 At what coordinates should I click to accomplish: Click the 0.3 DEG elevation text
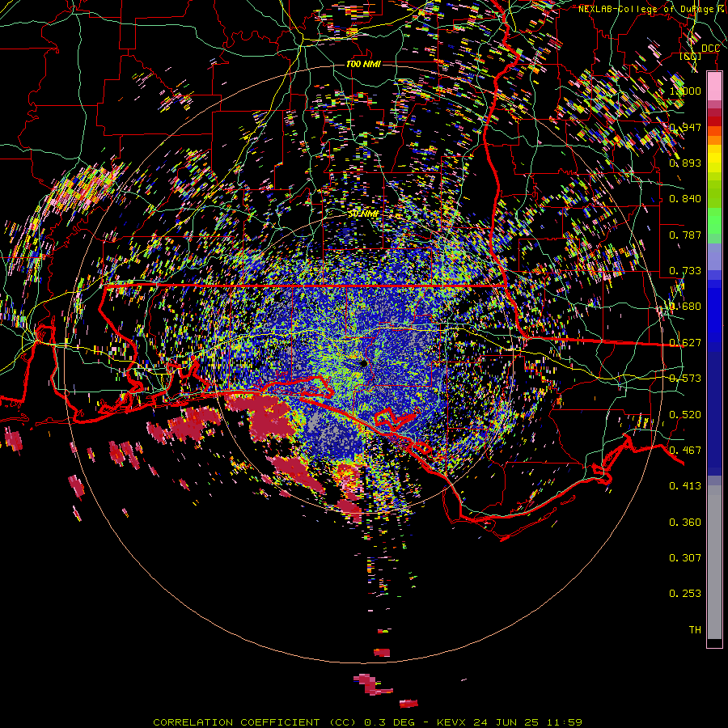[x=389, y=722]
